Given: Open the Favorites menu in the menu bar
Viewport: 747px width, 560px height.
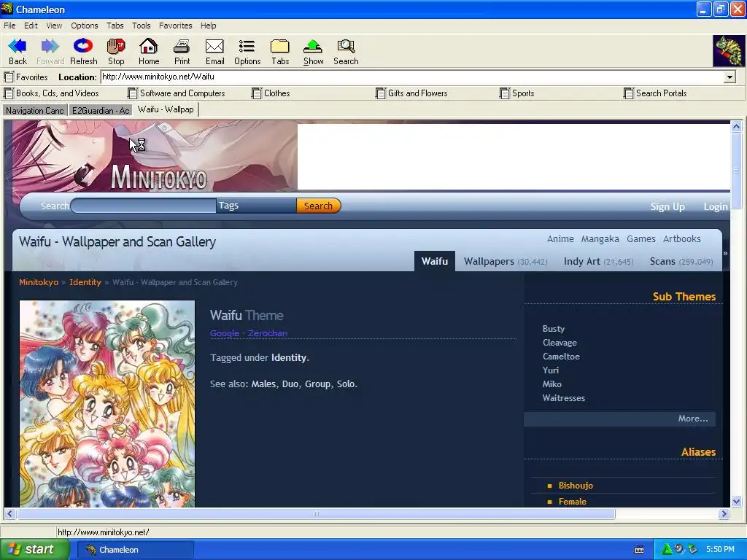Looking at the screenshot, I should (175, 26).
